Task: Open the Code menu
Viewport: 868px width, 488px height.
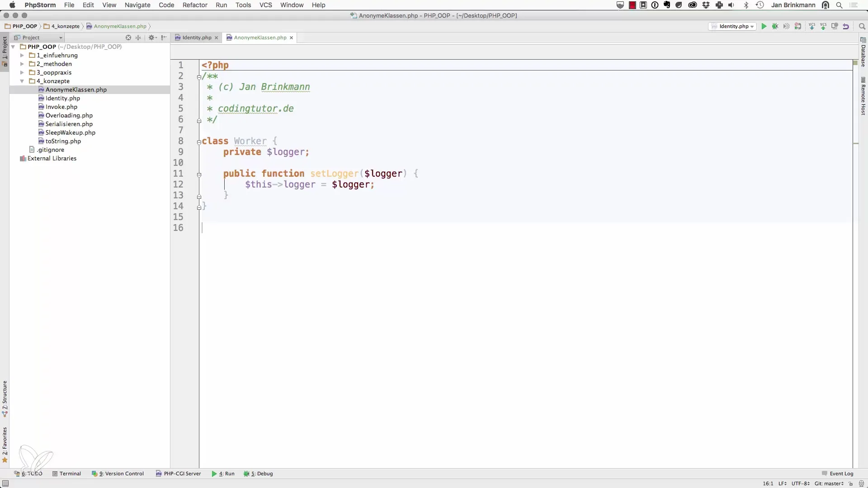Action: point(166,5)
